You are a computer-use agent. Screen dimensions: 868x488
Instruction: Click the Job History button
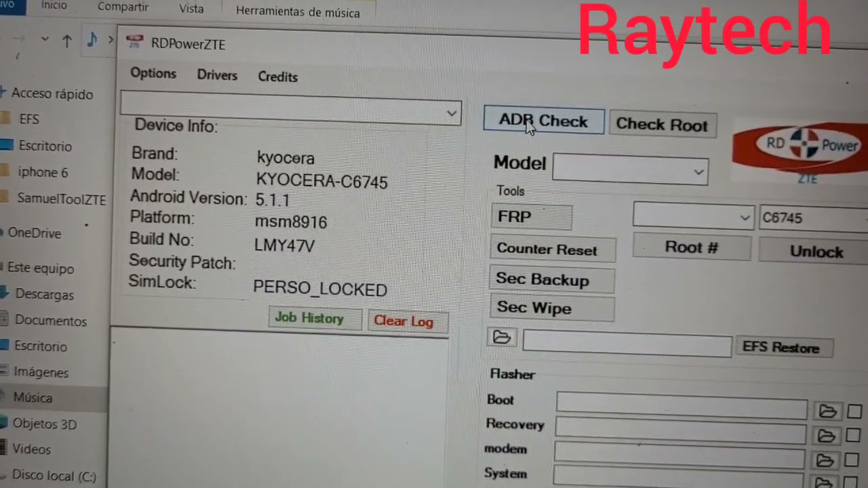tap(315, 318)
